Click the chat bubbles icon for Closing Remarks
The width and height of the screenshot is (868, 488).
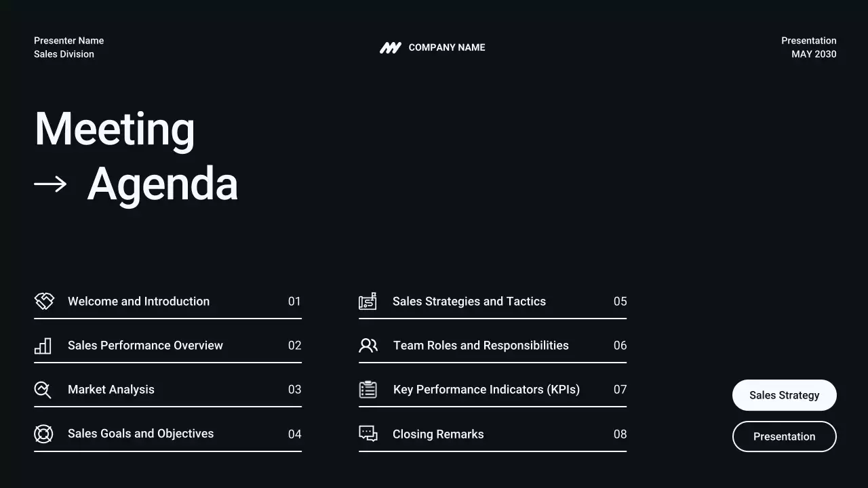(x=368, y=434)
